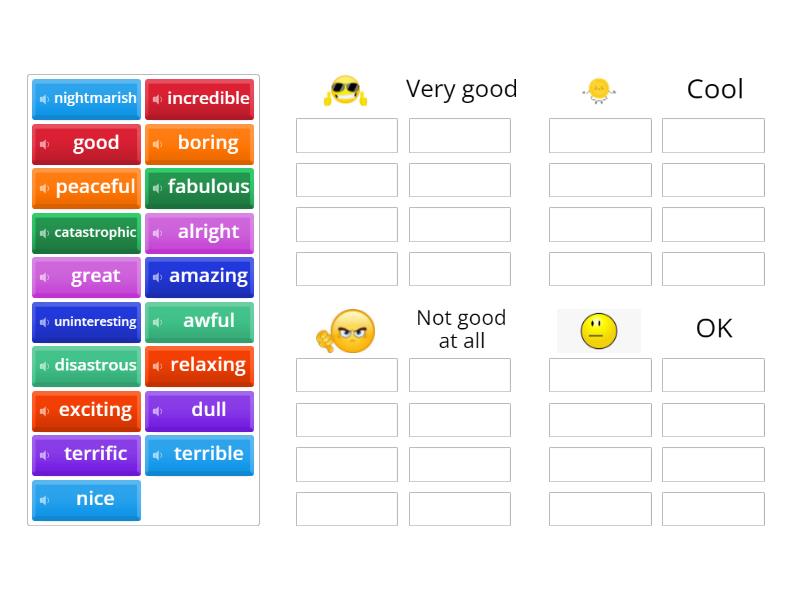Click the angry thumbs-down emoji
The image size is (800, 600).
point(346,328)
